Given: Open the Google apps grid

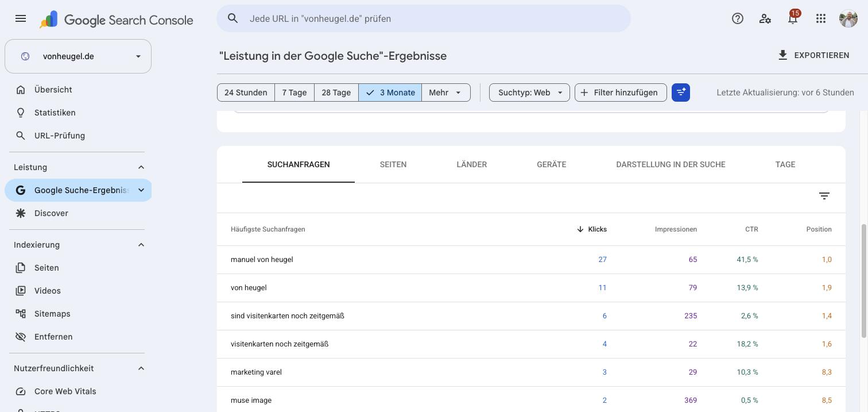Looking at the screenshot, I should 821,18.
